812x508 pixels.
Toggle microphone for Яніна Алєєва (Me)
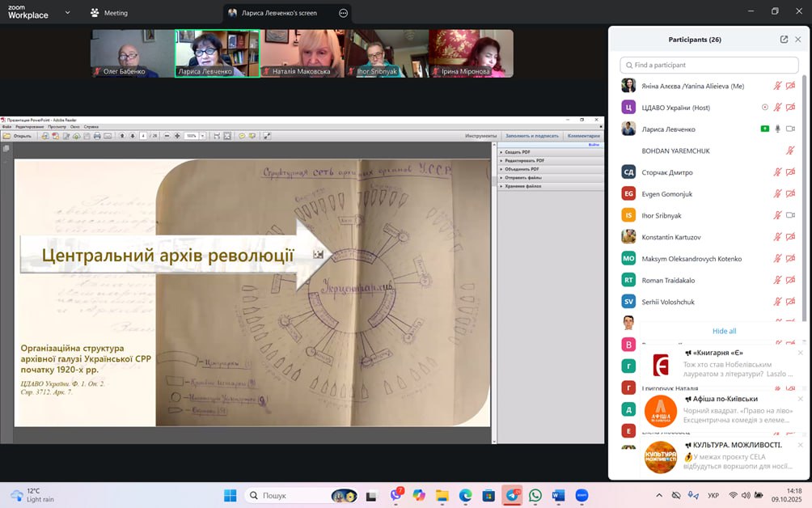tap(777, 86)
